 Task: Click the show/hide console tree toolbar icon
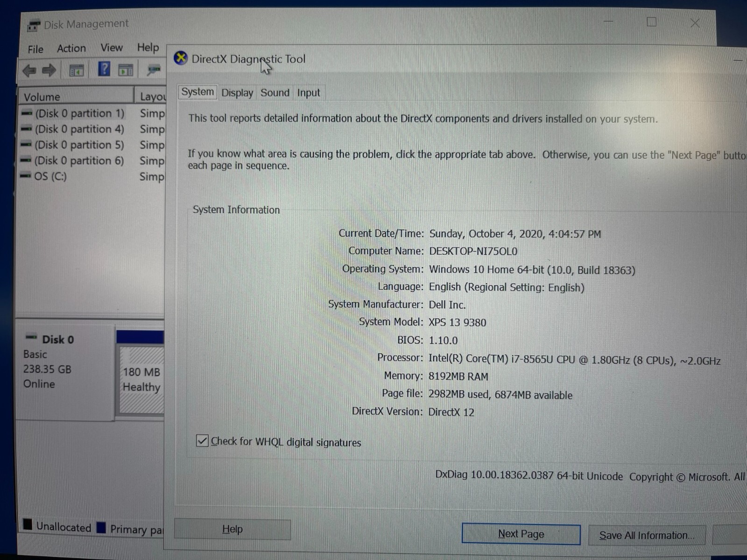point(76,70)
